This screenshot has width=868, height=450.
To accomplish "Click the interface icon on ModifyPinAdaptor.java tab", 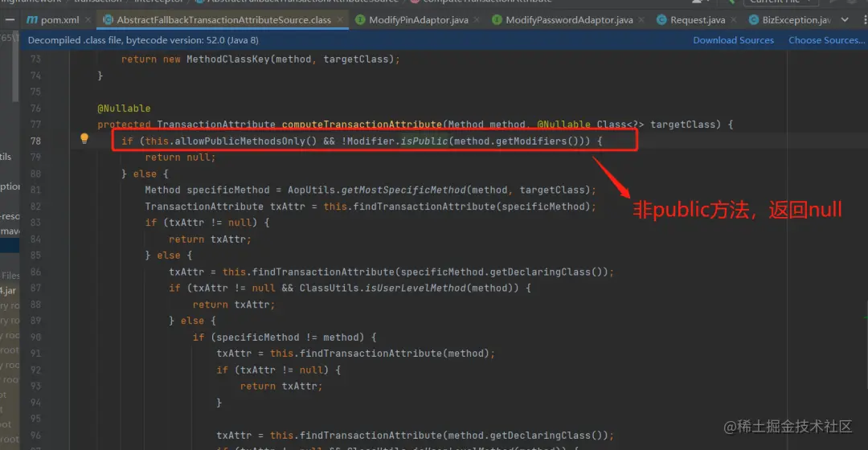I will (x=360, y=20).
